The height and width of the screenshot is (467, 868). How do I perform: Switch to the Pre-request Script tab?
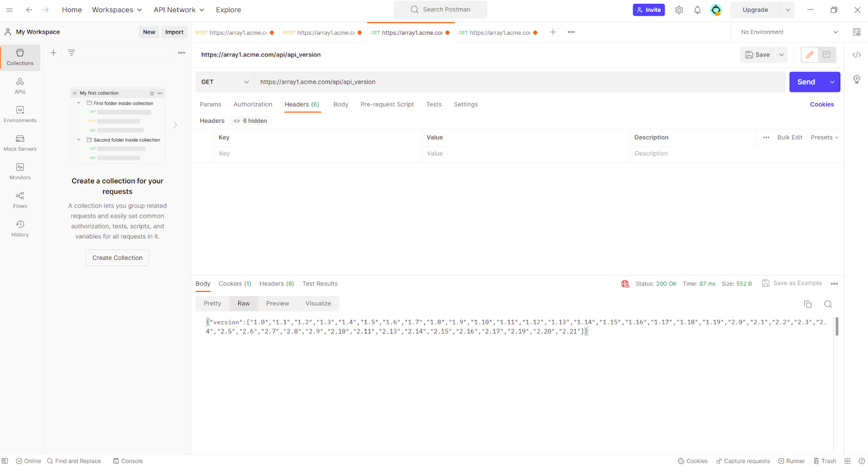387,105
